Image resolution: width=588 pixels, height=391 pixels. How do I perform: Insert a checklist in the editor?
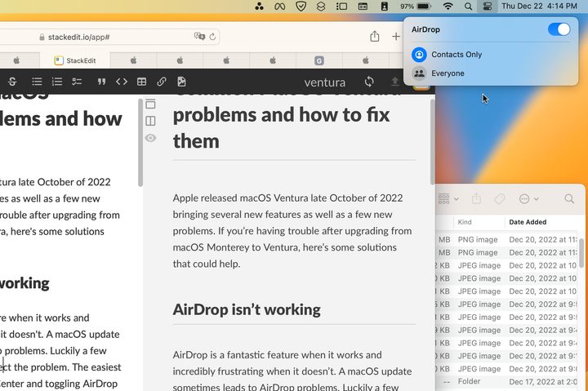pyautogui.click(x=77, y=82)
